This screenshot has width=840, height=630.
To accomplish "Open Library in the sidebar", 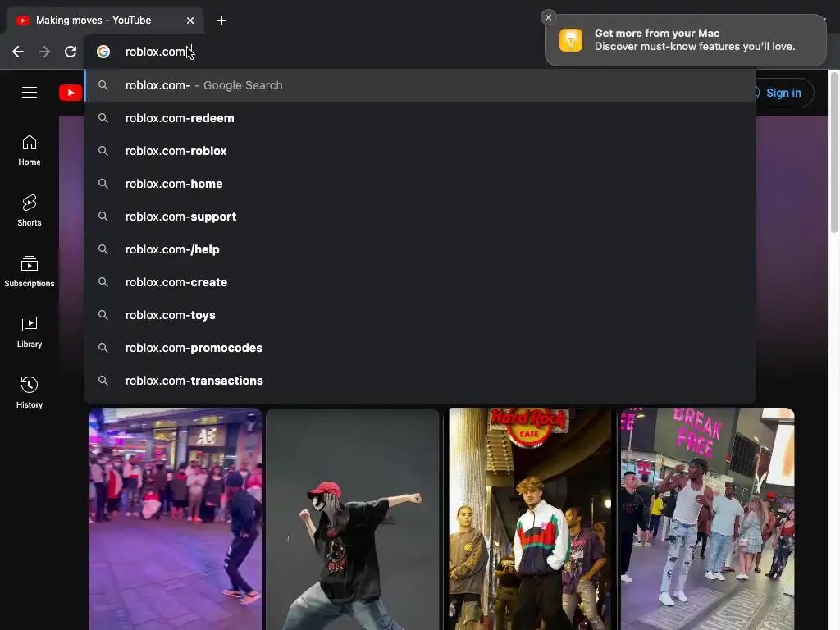I will pyautogui.click(x=30, y=332).
